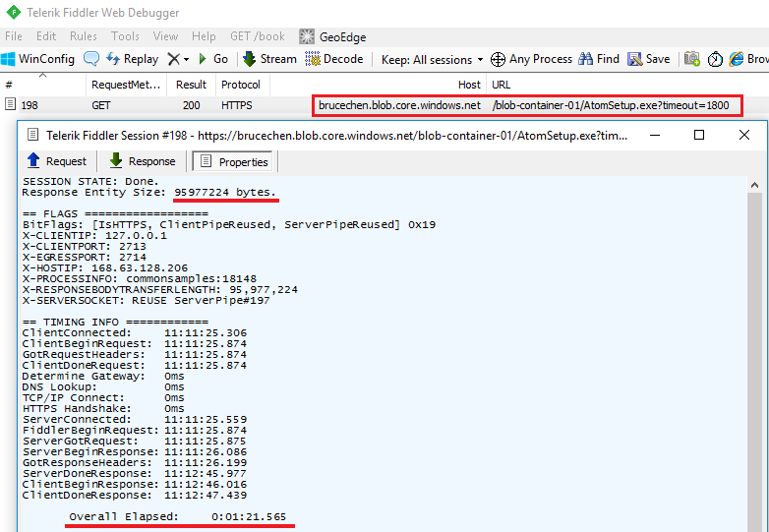Click the session window's document title icon

click(x=32, y=135)
